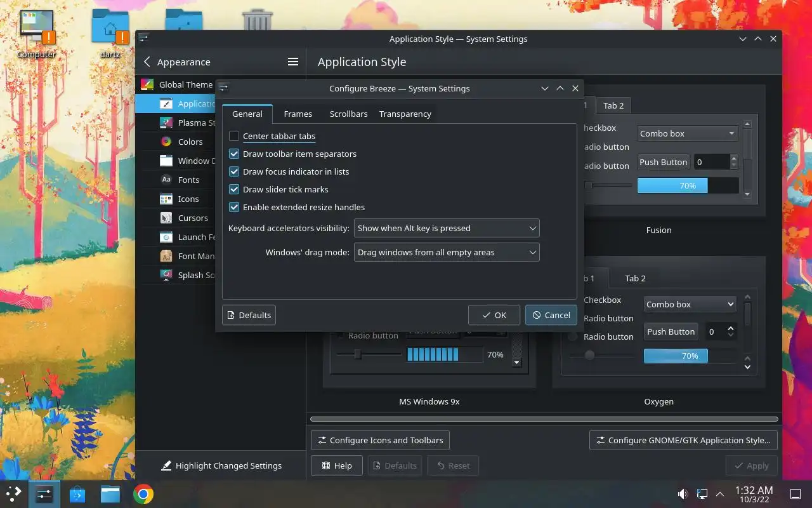Confirm with the OK button
This screenshot has width=812, height=508.
(x=494, y=315)
